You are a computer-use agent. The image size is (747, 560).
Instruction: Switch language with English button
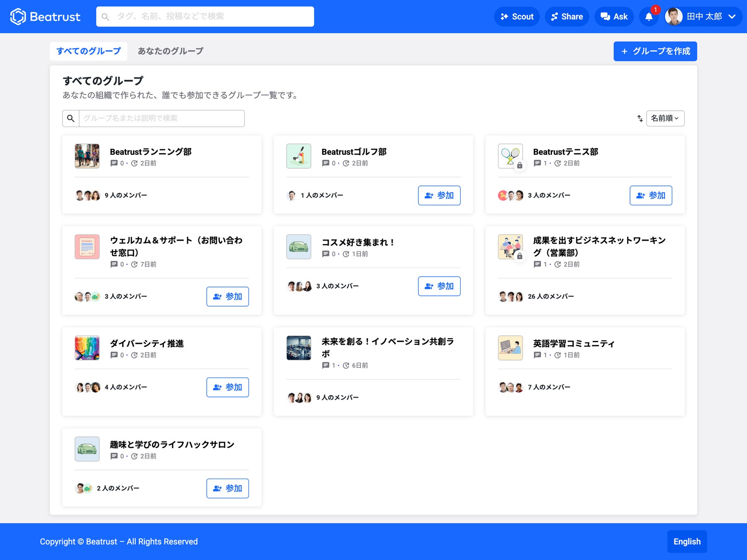687,542
